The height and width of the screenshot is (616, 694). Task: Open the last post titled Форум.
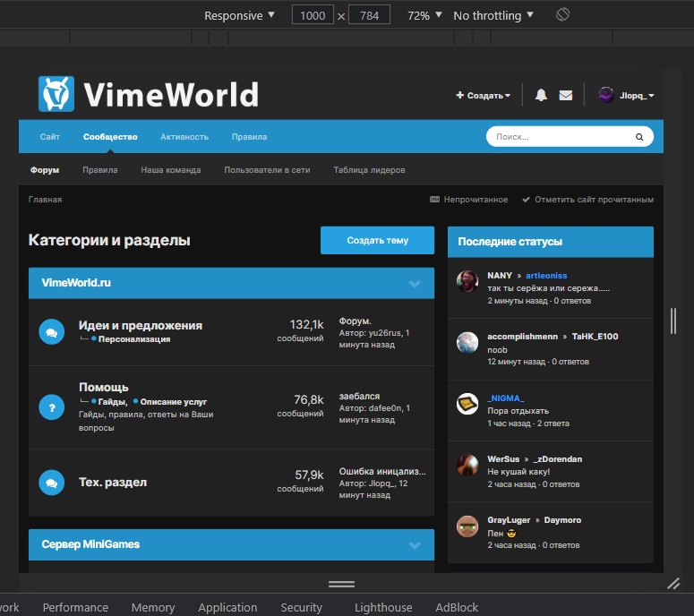(355, 321)
